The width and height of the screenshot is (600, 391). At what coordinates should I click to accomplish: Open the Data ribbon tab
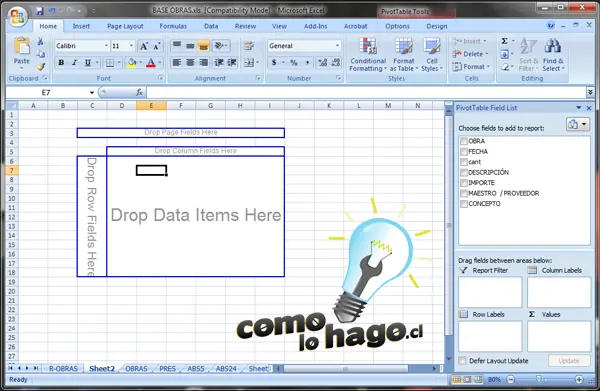pyautogui.click(x=211, y=26)
